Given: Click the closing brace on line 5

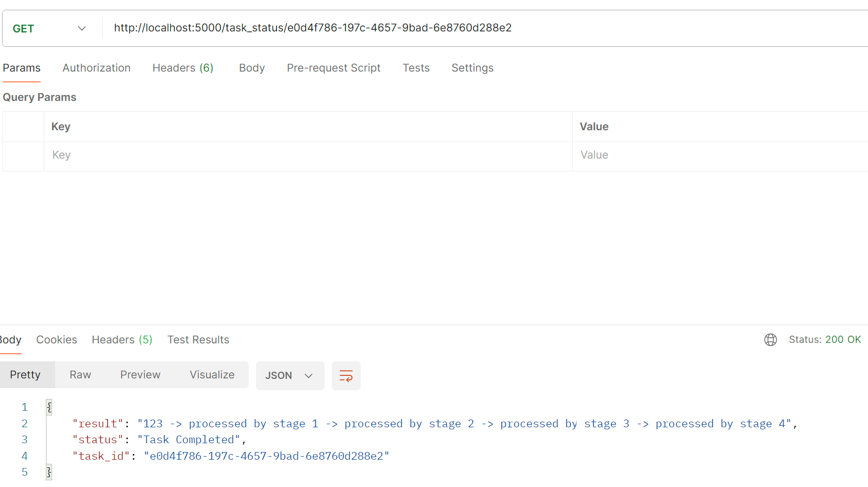Looking at the screenshot, I should click(49, 472).
